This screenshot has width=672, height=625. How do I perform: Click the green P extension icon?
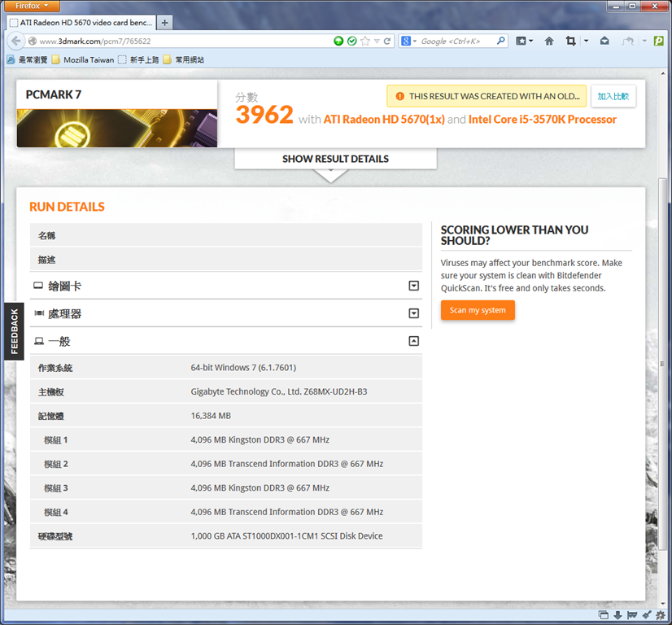659,42
